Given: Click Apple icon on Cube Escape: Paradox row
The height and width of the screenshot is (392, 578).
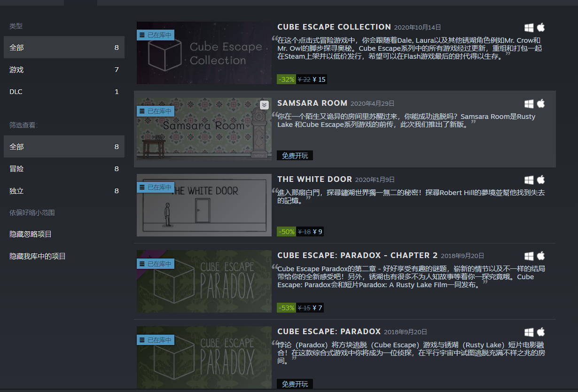Looking at the screenshot, I should tap(541, 332).
